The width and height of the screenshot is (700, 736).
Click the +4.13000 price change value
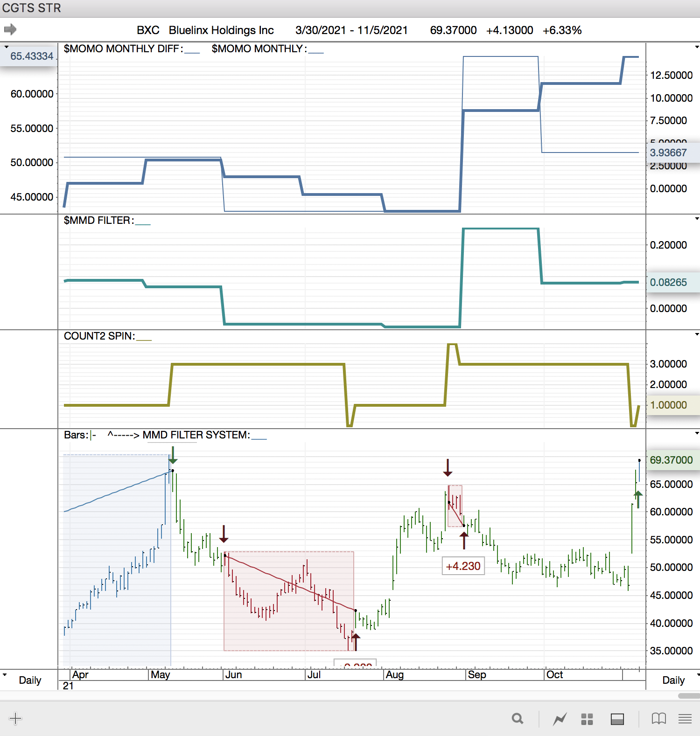point(510,30)
